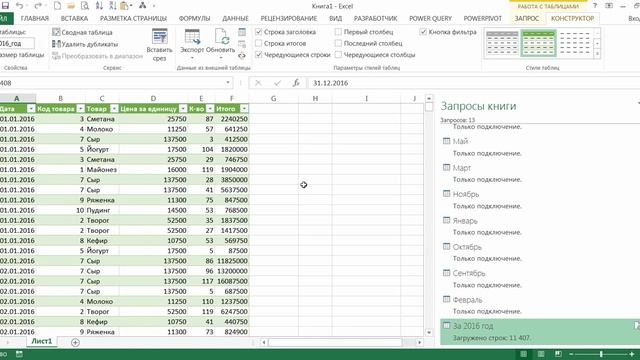
Task: Insert a slicer with Вставить срез
Action: pos(160,45)
